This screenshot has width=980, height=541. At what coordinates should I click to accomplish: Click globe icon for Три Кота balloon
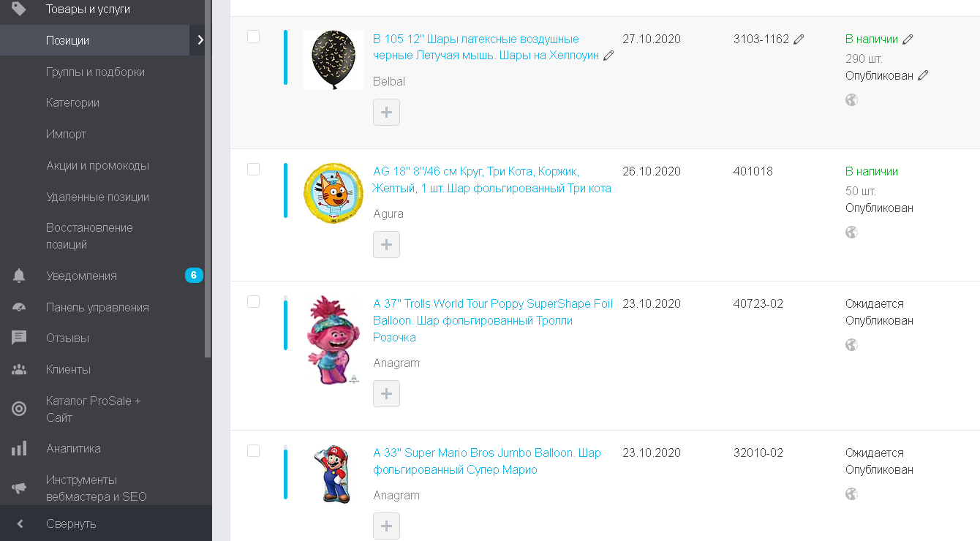(851, 232)
